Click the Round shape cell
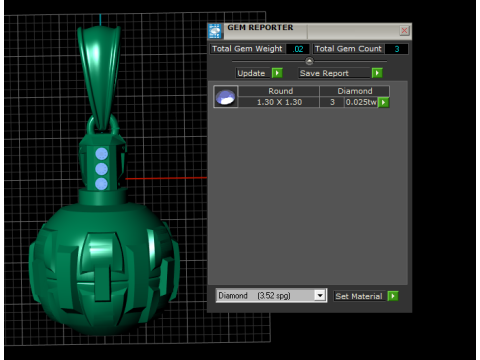This screenshot has height=360, width=480. 279,91
